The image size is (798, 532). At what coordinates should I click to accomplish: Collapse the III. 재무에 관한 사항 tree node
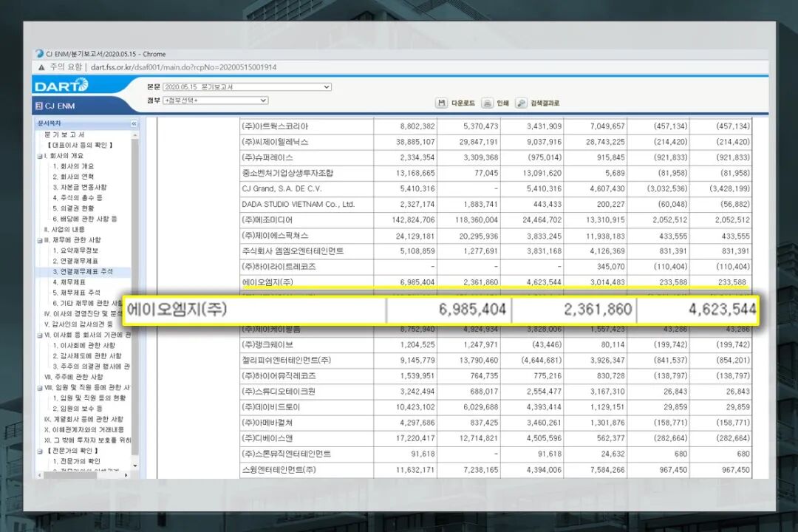point(40,240)
